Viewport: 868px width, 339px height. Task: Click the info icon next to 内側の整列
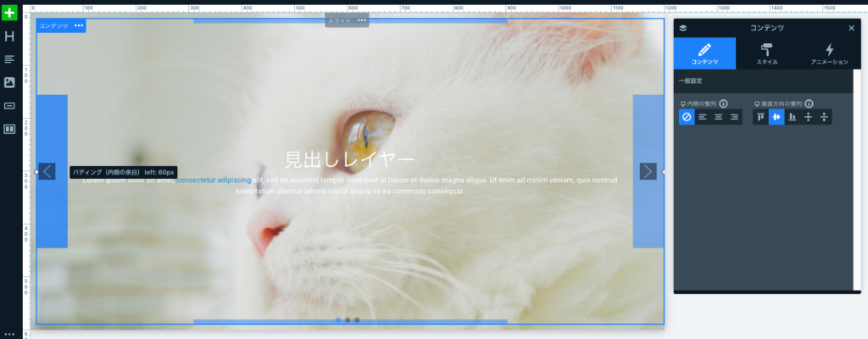[x=723, y=103]
